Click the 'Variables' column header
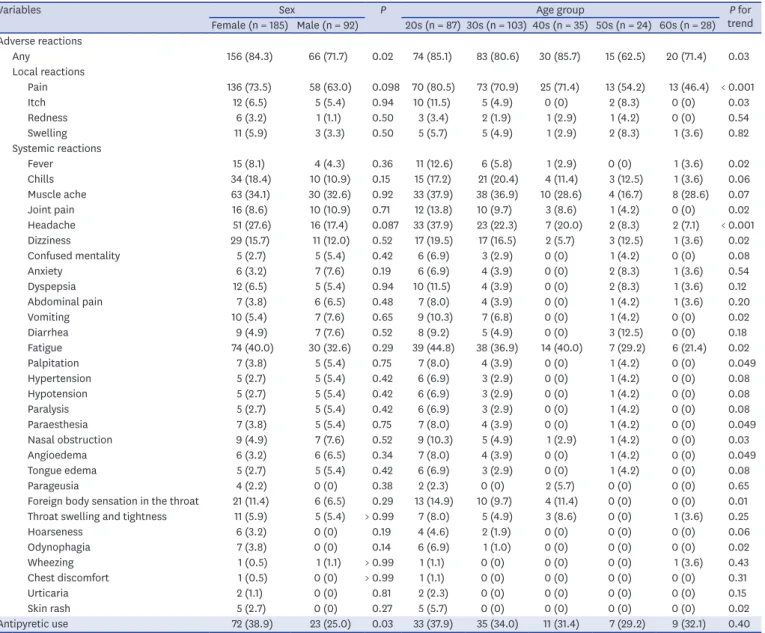The image size is (765, 633). 20,10
